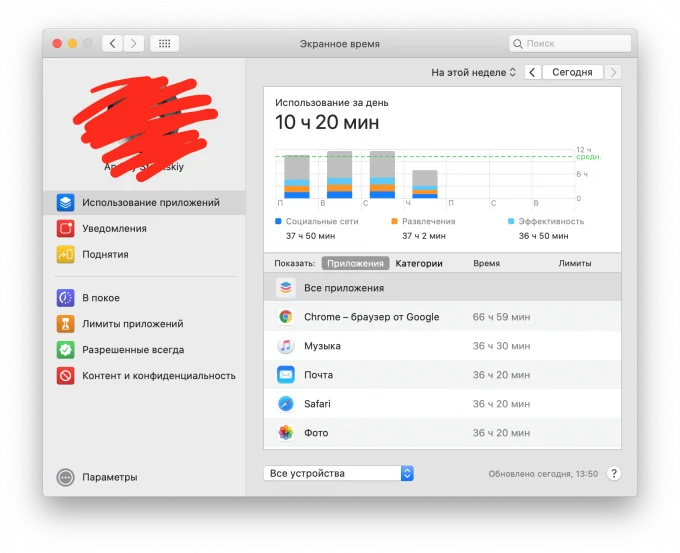Click the Все приложения stacked icon
680x553 pixels.
click(286, 288)
